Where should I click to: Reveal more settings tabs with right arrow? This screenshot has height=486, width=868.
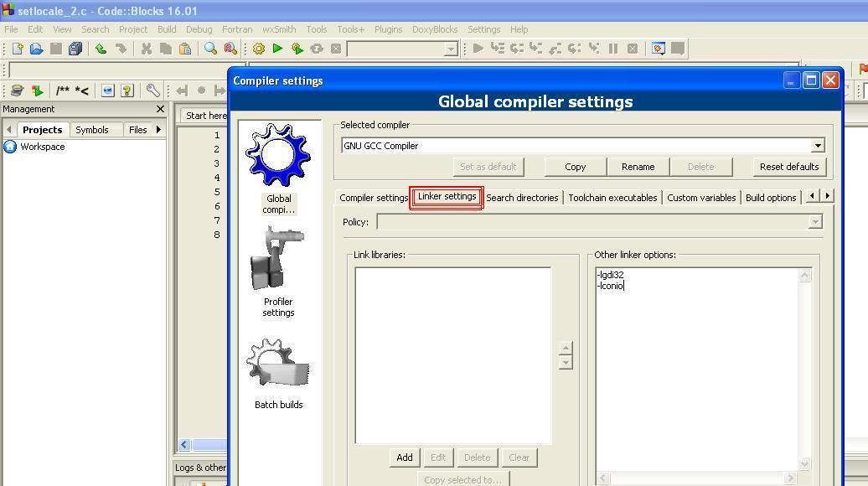coord(827,196)
